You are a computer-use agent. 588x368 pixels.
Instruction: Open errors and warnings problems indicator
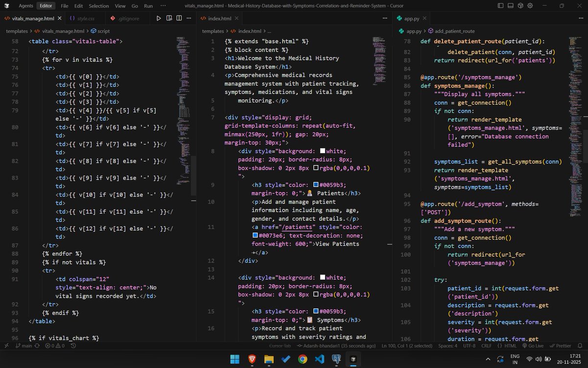[55, 345]
